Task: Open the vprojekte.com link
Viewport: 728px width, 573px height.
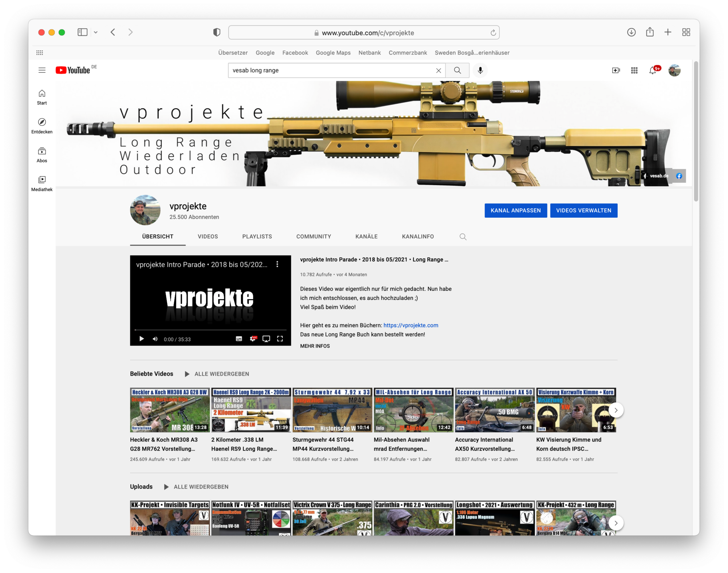Action: pos(411,325)
